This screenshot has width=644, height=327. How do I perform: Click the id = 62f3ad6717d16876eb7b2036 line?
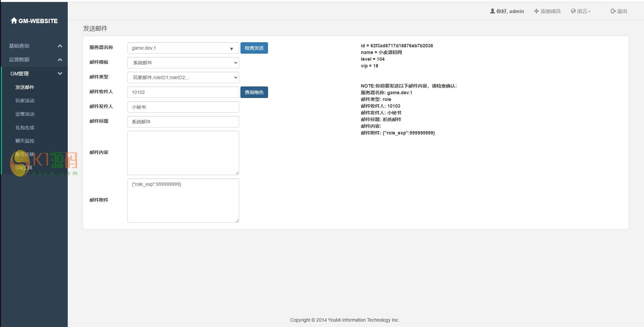click(397, 46)
